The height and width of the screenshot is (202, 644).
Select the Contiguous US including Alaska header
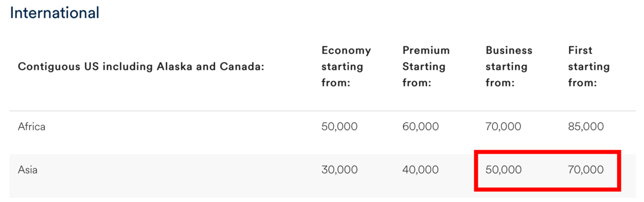(x=141, y=67)
